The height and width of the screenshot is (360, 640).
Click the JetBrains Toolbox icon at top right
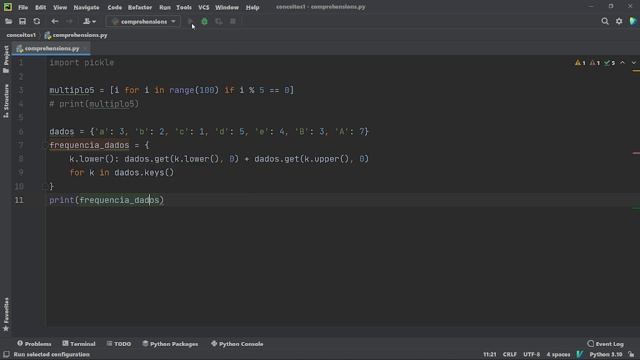[633, 21]
